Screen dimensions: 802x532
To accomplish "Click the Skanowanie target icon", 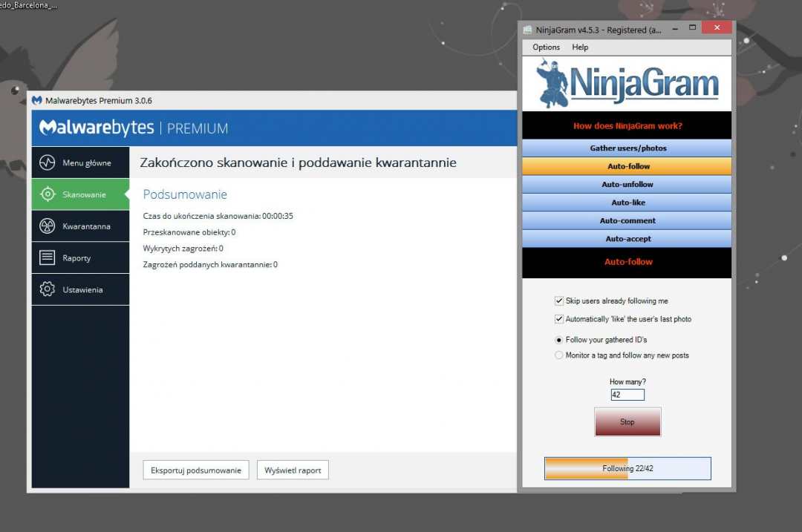I will point(48,194).
